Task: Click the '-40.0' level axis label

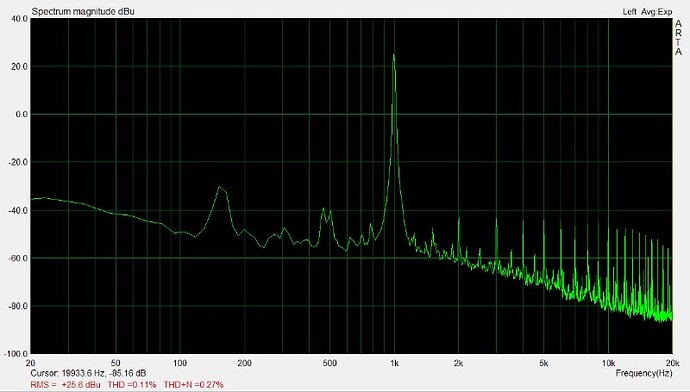Action: [x=18, y=210]
